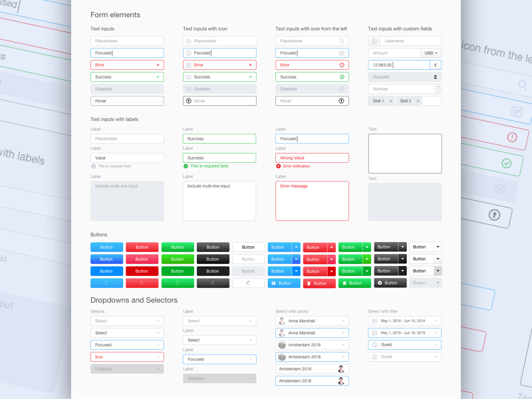Image resolution: width=532 pixels, height=399 pixels.
Task: Click the Number input field
Action: click(402, 89)
